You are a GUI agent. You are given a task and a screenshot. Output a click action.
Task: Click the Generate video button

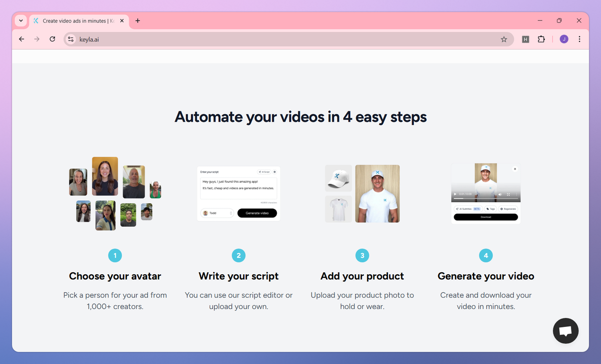point(257,213)
